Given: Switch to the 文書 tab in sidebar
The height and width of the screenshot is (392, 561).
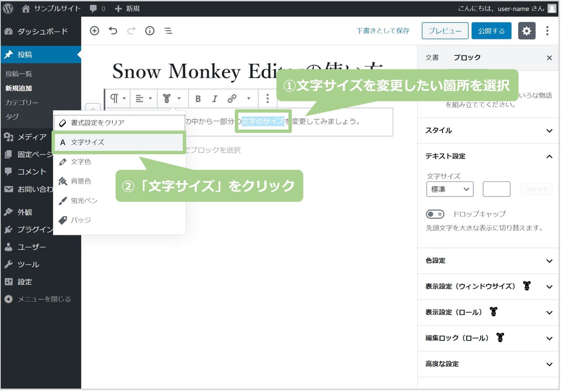Looking at the screenshot, I should [433, 57].
